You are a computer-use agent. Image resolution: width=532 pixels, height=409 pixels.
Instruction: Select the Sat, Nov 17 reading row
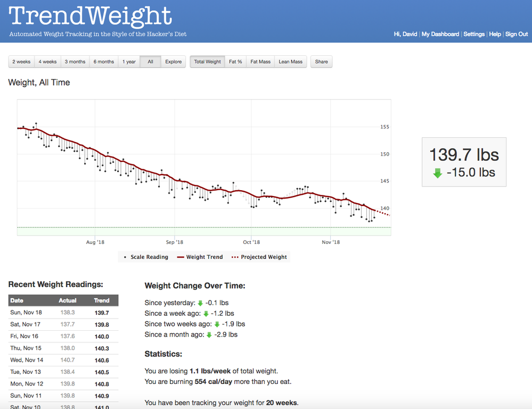pos(63,324)
